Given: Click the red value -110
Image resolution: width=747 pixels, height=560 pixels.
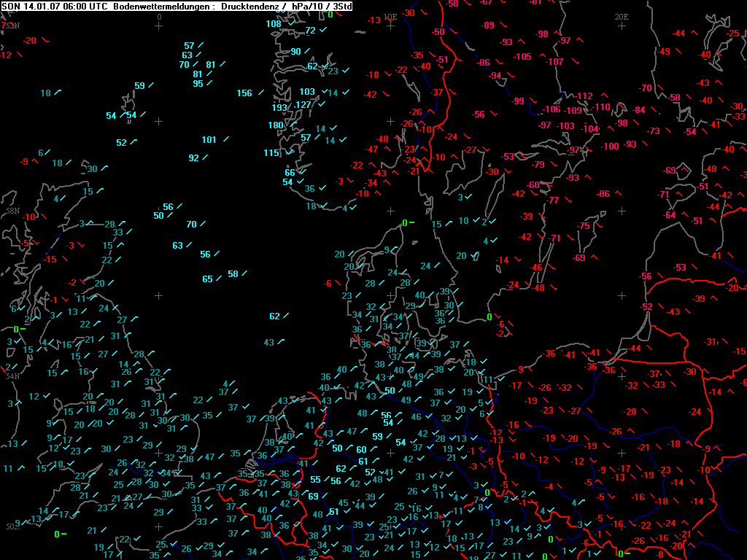Looking at the screenshot, I should [x=601, y=107].
